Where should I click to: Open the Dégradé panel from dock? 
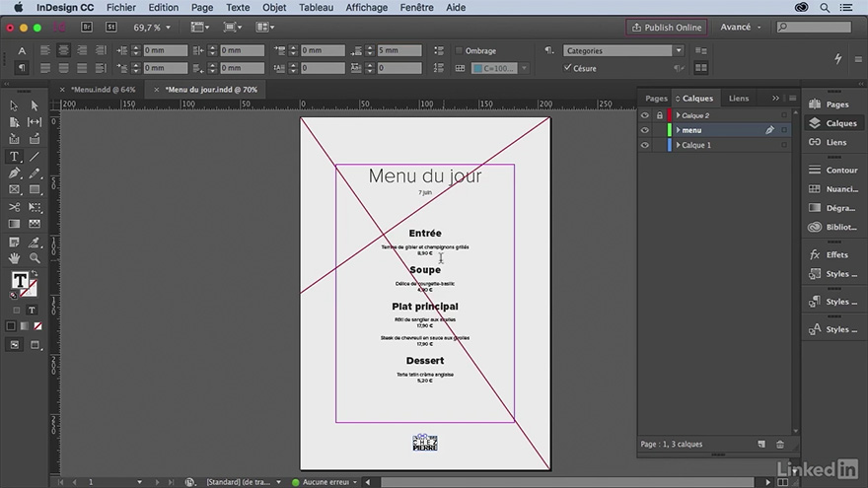click(x=833, y=208)
